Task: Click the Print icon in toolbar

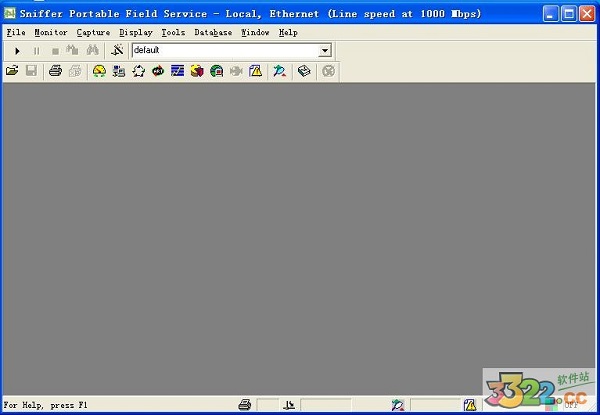Action: pyautogui.click(x=55, y=71)
